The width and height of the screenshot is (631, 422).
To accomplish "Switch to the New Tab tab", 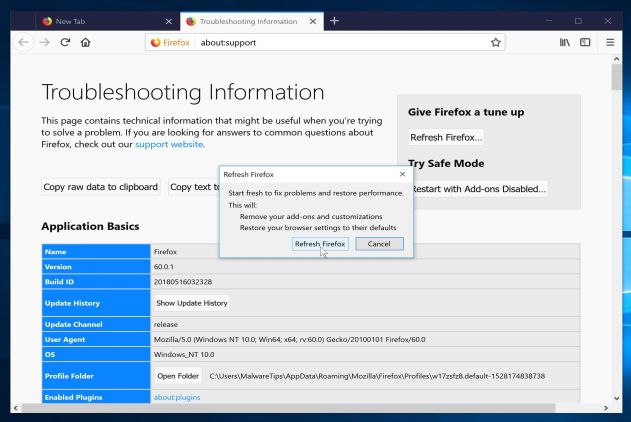I will [107, 21].
